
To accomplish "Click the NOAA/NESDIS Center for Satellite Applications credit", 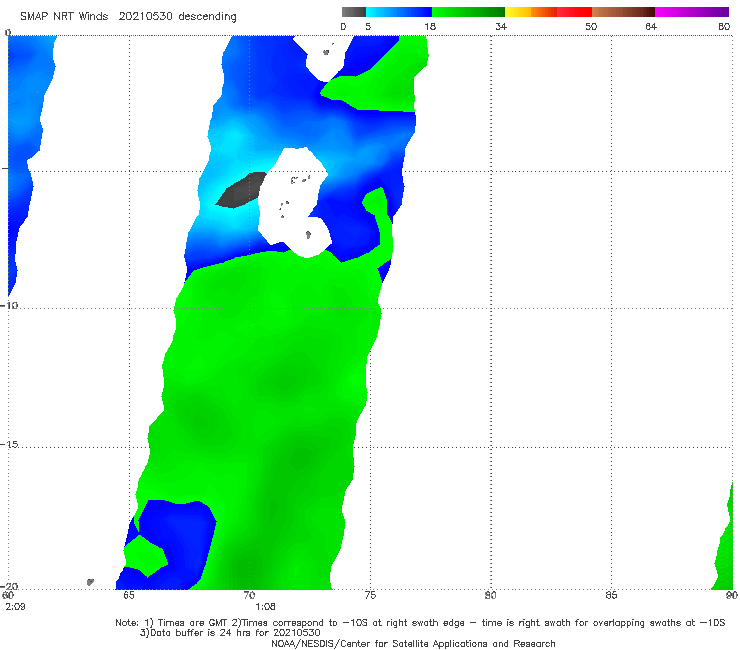I will [x=413, y=643].
